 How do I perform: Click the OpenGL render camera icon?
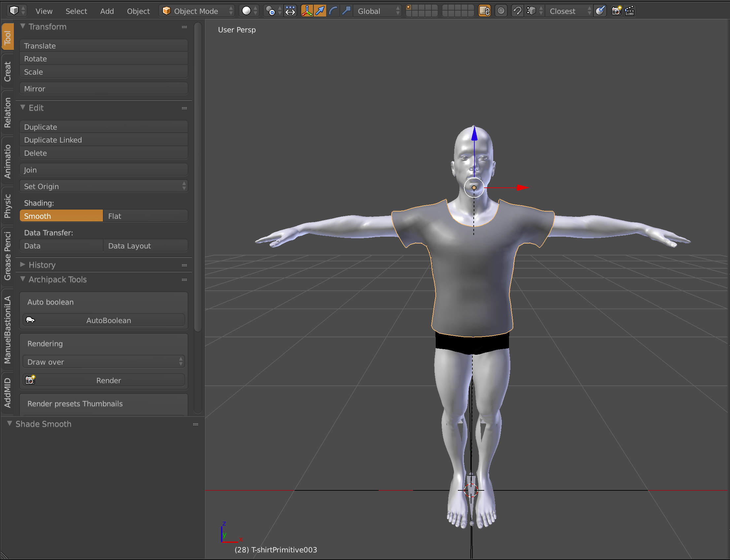click(617, 11)
